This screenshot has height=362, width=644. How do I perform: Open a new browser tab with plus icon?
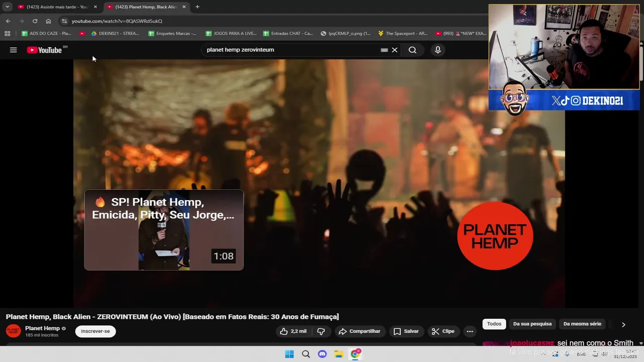pos(197,7)
